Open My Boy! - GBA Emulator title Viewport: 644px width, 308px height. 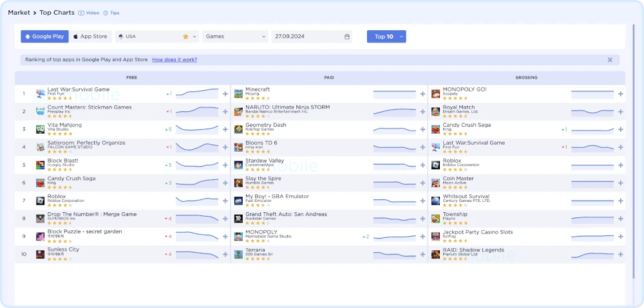coord(277,197)
